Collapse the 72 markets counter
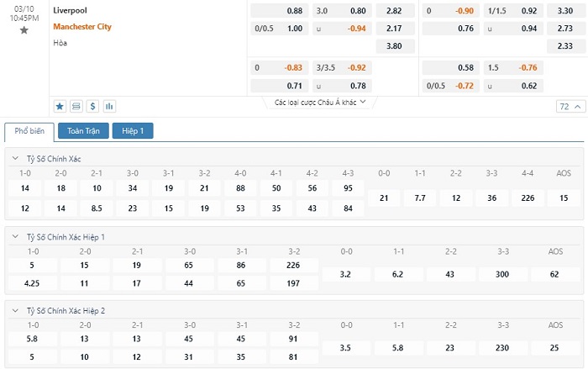This screenshot has height=369, width=588. (x=570, y=107)
